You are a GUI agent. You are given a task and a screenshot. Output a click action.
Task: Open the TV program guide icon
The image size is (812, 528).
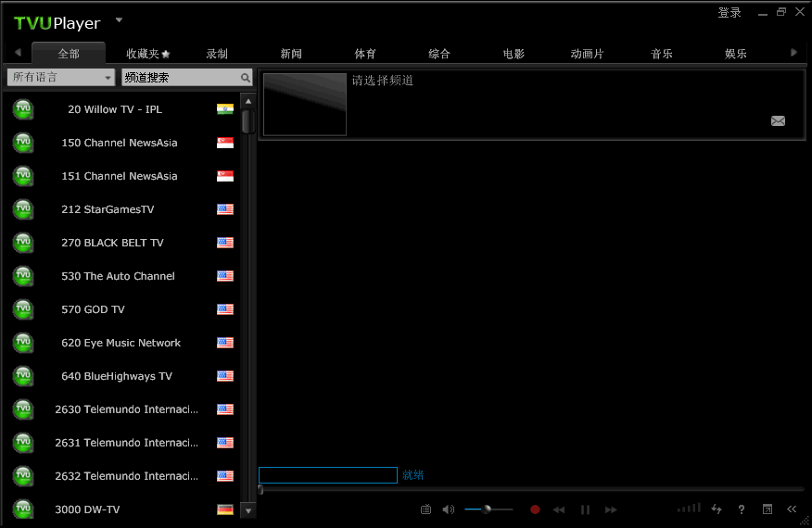(425, 509)
